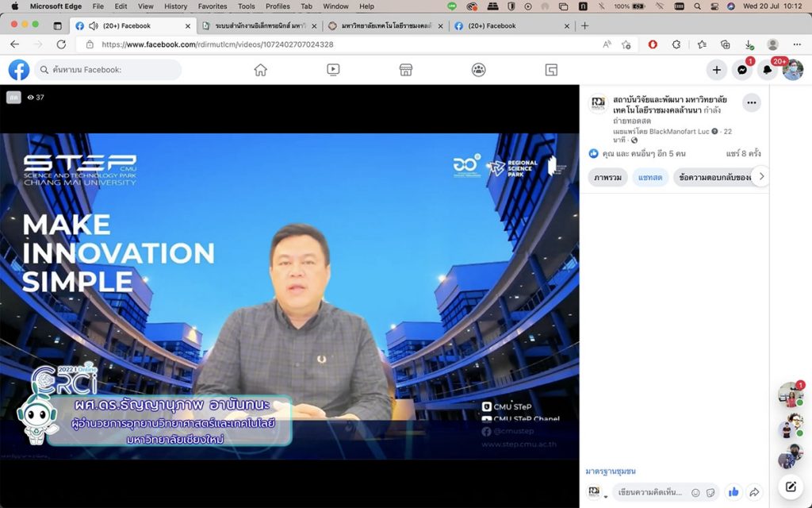
Task: Switch to the แชทสด tab
Action: pyautogui.click(x=650, y=177)
